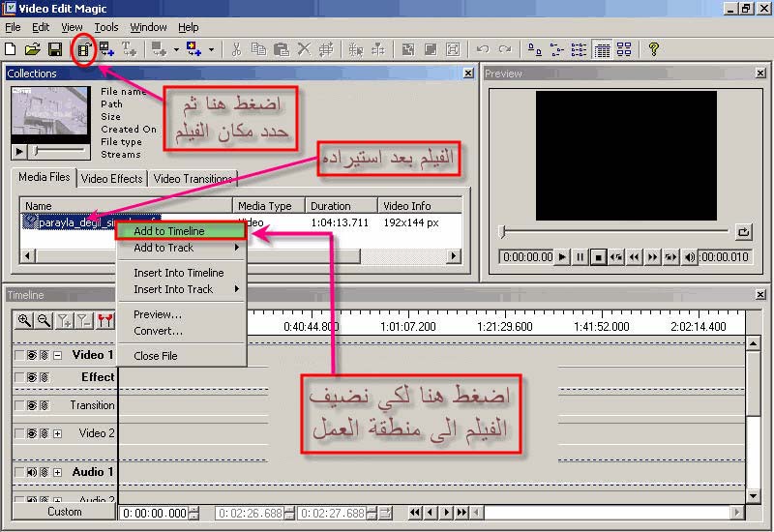Click the Help question mark icon
The height and width of the screenshot is (532, 774).
coord(654,49)
